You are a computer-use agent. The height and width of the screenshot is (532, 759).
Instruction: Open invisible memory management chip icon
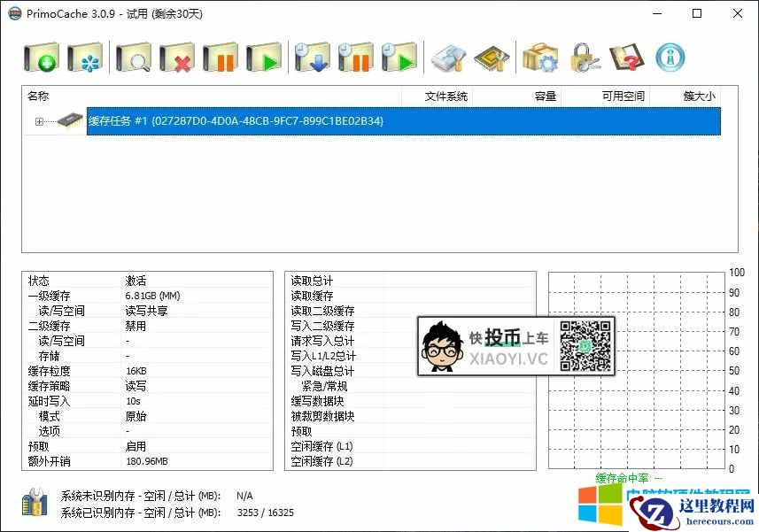(492, 58)
